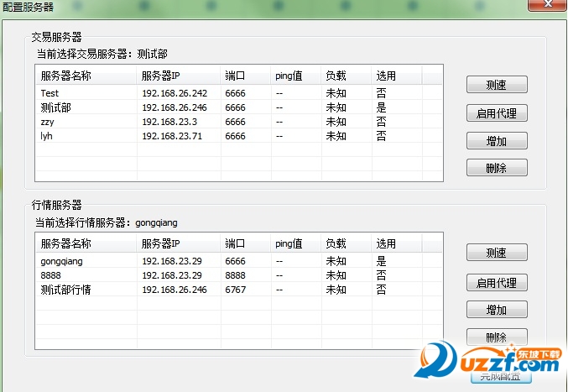Screen dimensions: 568x392
Task: Click IP 192.168.26.246 in 测试部行情 row
Action: [x=175, y=290]
